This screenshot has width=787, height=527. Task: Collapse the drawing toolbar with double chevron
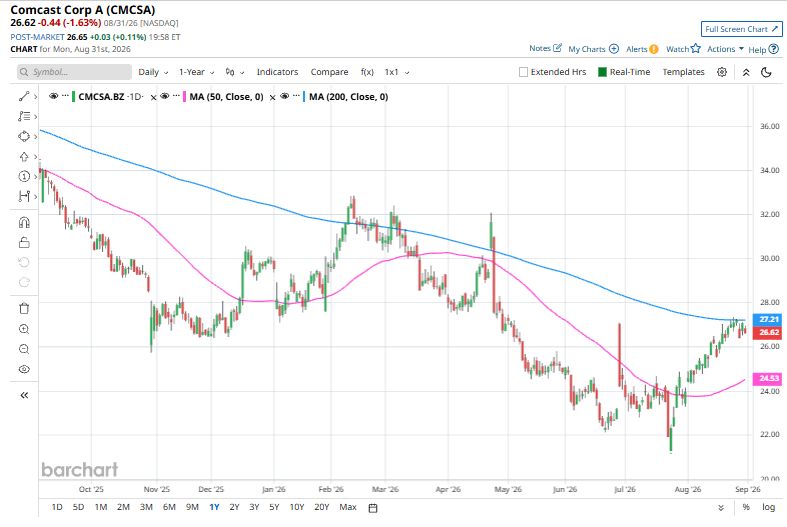[24, 396]
